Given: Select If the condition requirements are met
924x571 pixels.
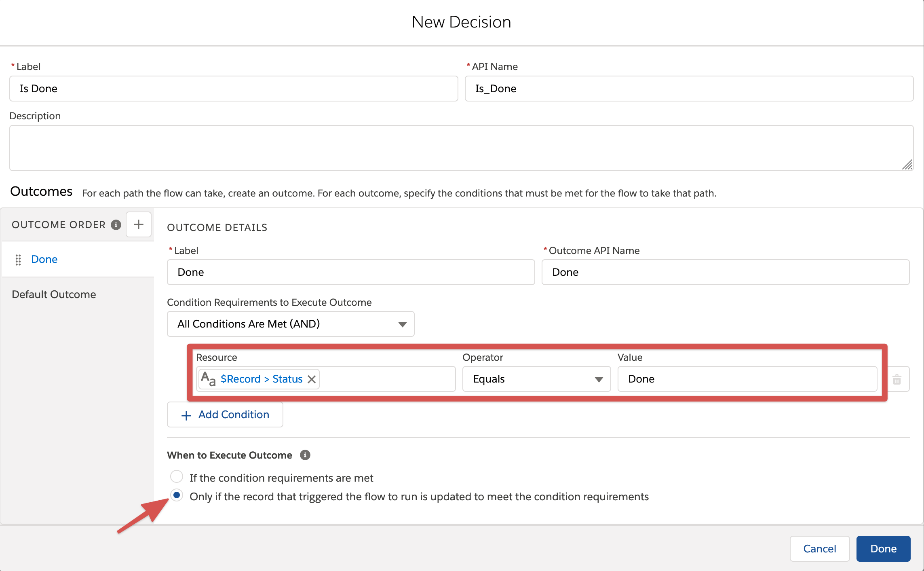Looking at the screenshot, I should click(177, 476).
